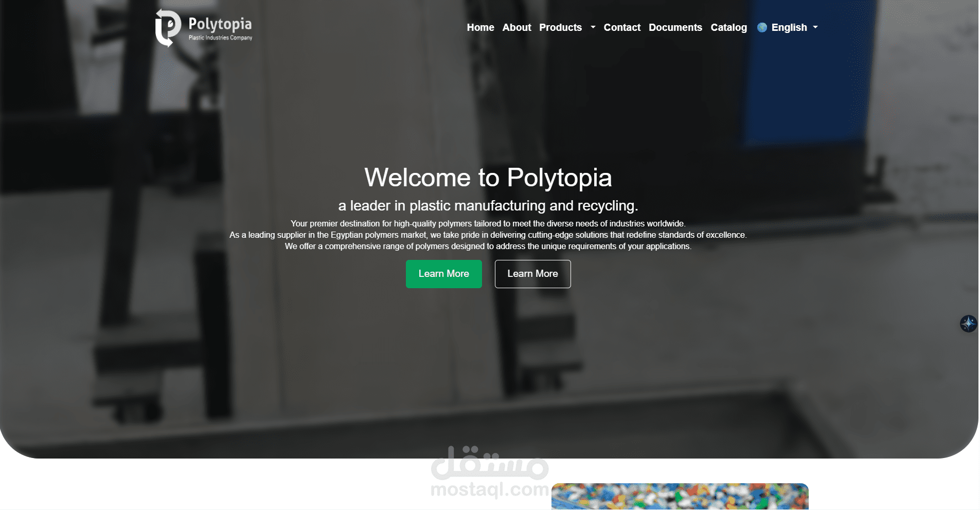
Task: Navigate to Documents
Action: tap(675, 27)
